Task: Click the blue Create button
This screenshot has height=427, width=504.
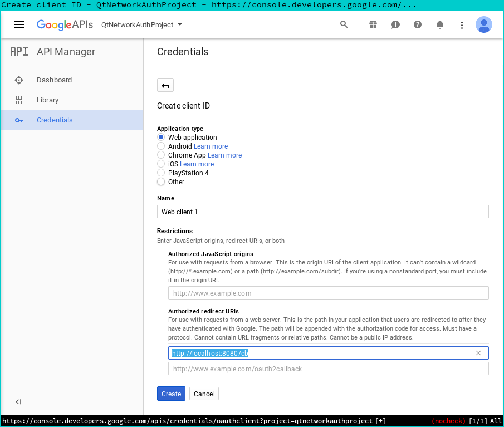Action: point(171,394)
